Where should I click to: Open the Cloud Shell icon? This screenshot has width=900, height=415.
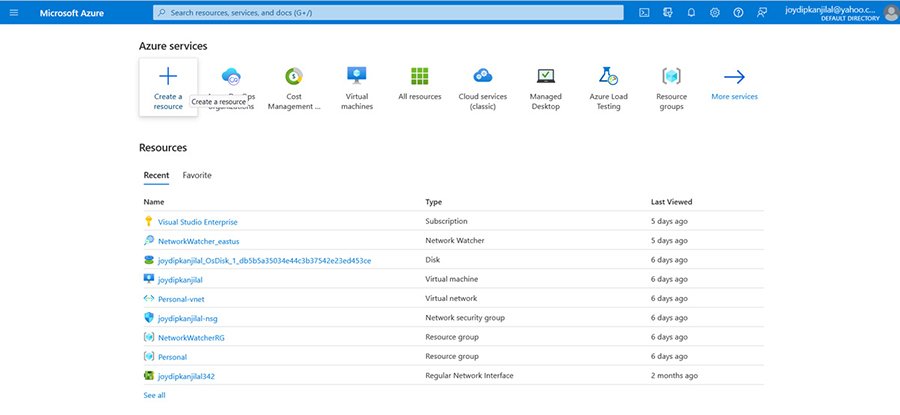tap(644, 13)
